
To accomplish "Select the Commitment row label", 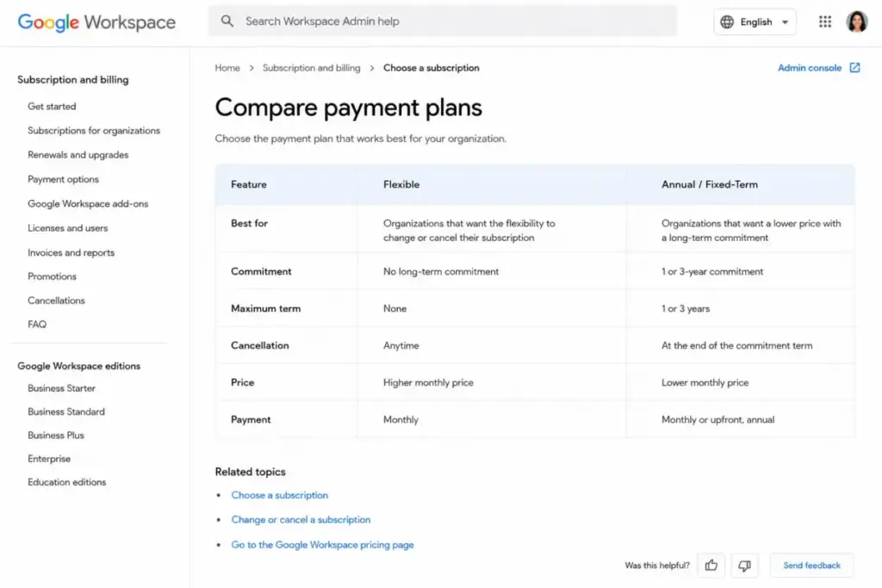I will 261,271.
